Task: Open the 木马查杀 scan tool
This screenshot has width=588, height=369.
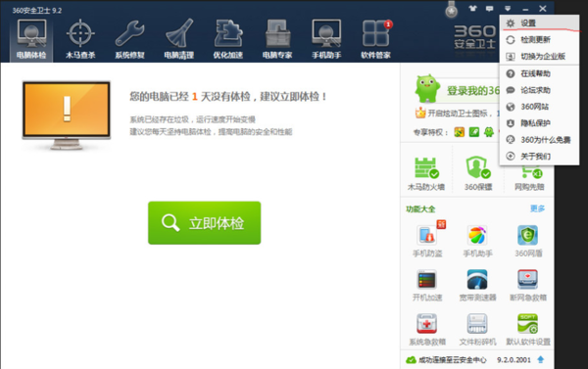Action: (x=80, y=40)
